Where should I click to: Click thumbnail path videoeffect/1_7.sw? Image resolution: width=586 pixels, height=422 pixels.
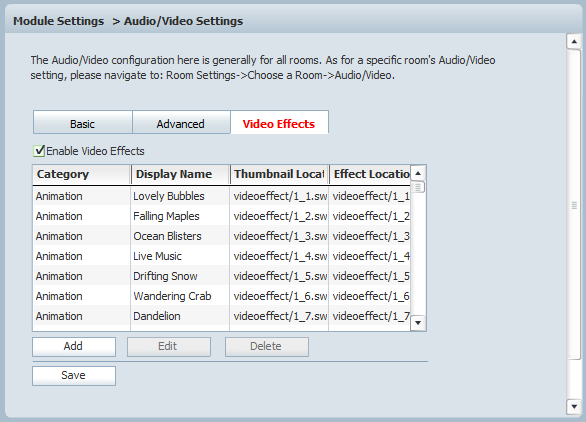click(x=280, y=316)
